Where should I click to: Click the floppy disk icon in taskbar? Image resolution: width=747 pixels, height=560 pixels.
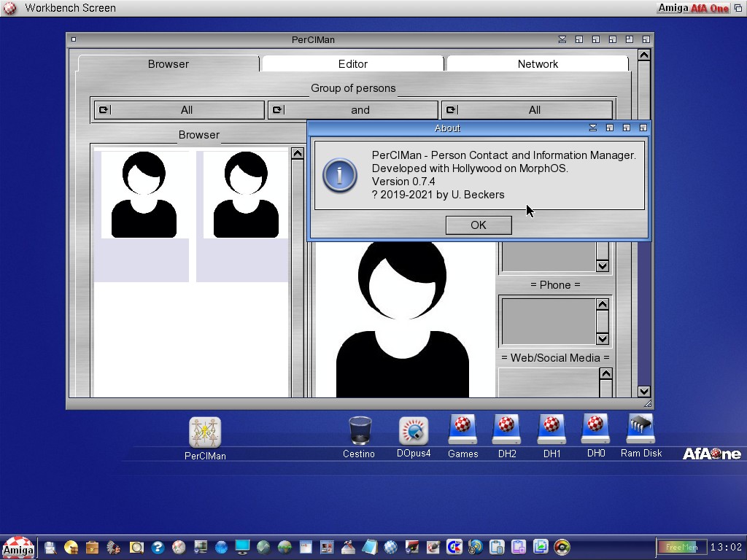point(50,547)
